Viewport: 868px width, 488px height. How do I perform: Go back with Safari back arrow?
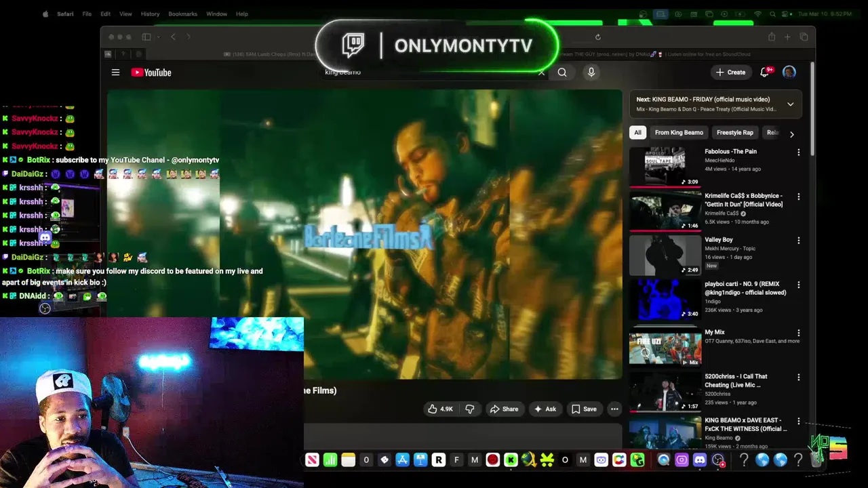click(173, 37)
